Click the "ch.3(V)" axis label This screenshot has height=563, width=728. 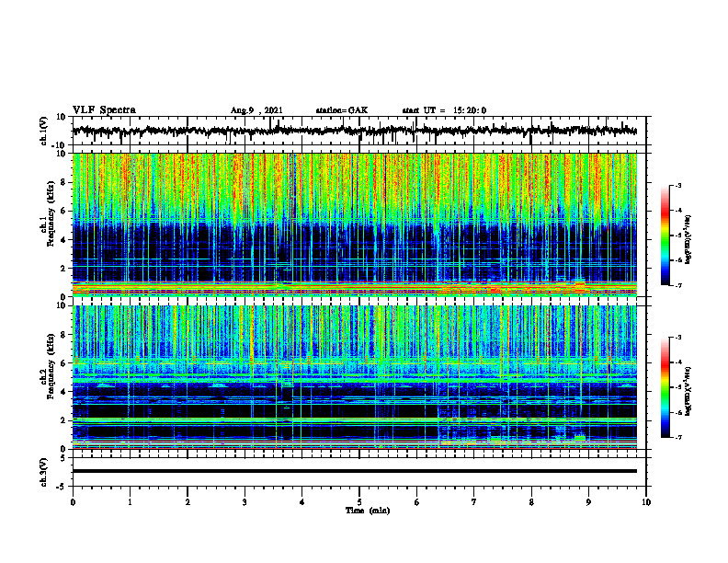tap(44, 472)
